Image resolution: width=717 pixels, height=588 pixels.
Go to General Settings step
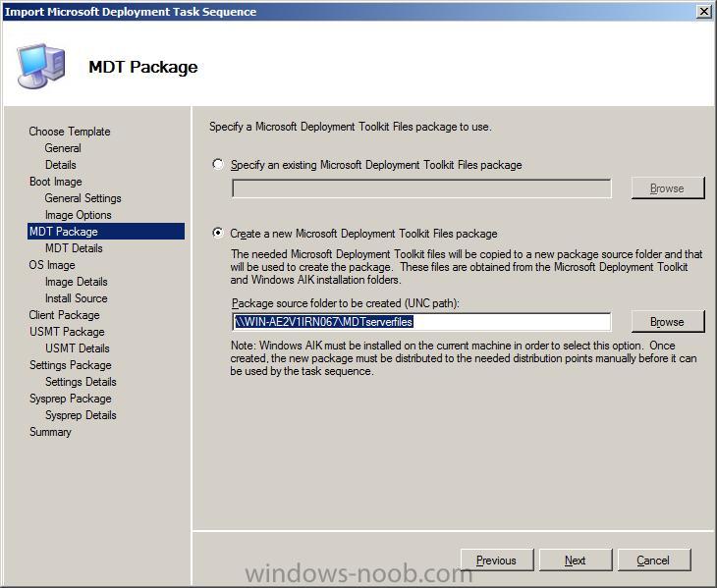83,198
